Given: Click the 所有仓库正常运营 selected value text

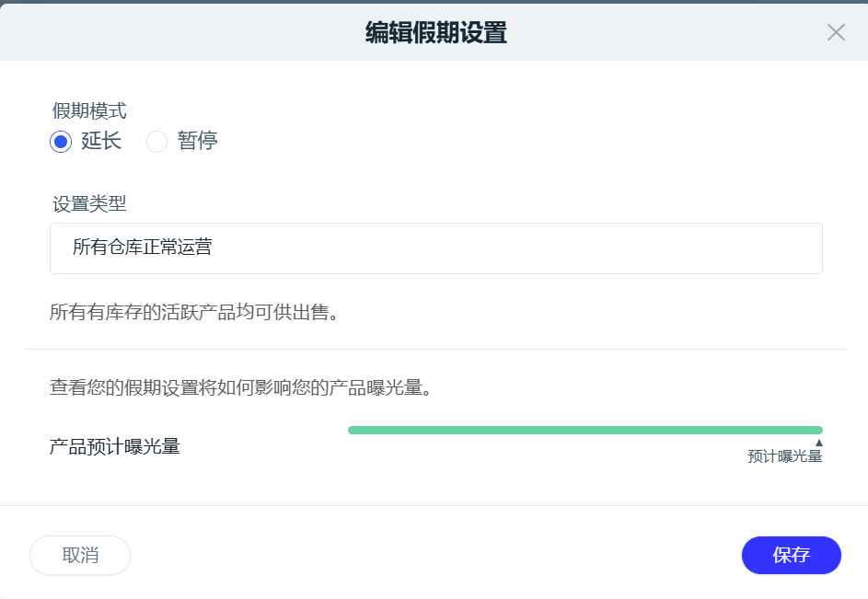Looking at the screenshot, I should coord(143,248).
